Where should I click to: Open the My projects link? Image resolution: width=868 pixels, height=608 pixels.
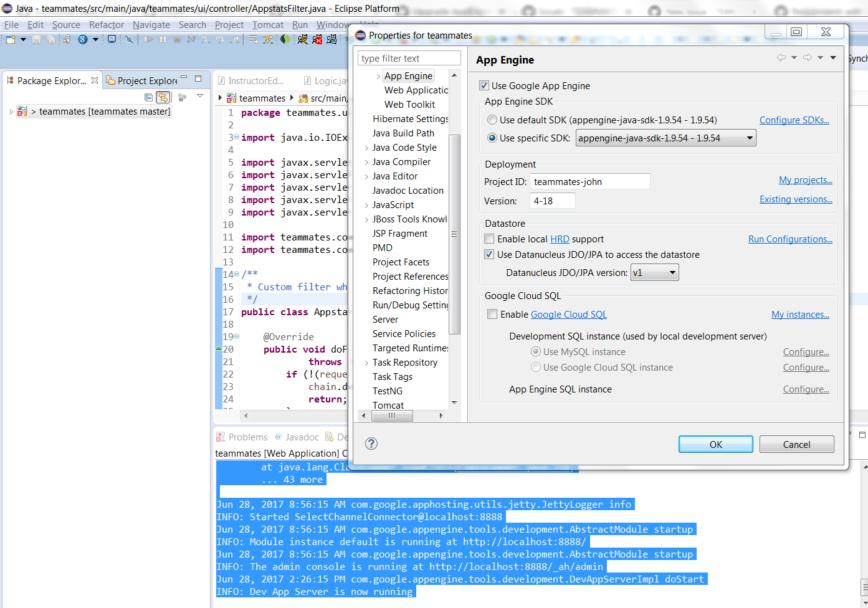806,179
